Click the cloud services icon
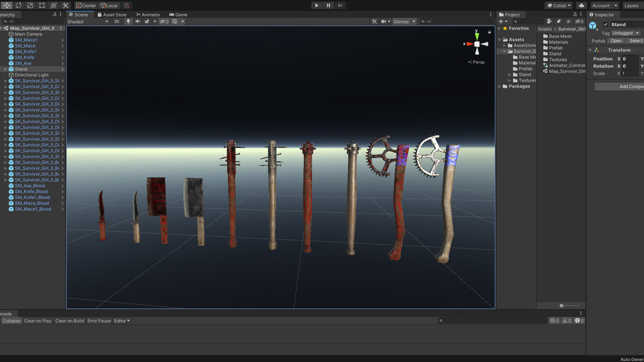Image resolution: width=644 pixels, height=362 pixels. pyautogui.click(x=581, y=5)
